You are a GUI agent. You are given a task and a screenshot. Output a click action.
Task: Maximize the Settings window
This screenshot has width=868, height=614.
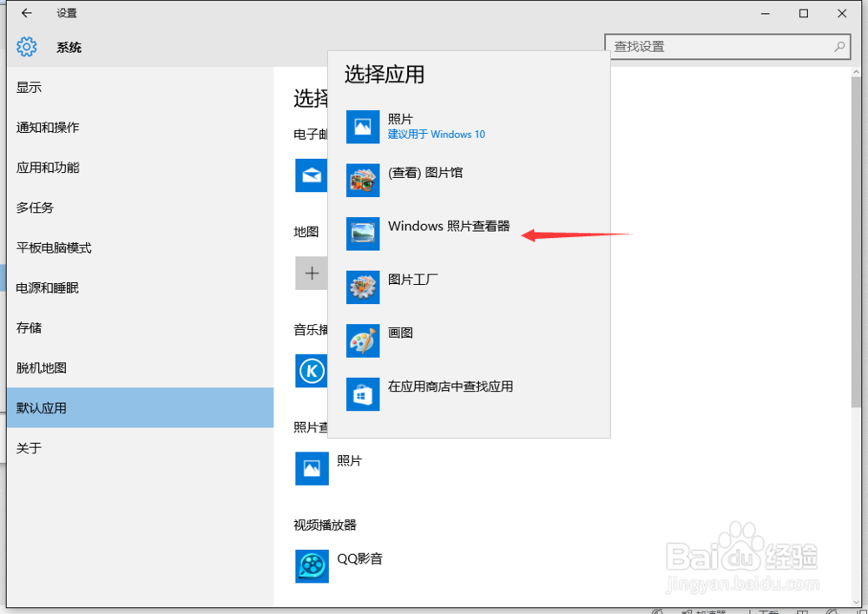(804, 13)
